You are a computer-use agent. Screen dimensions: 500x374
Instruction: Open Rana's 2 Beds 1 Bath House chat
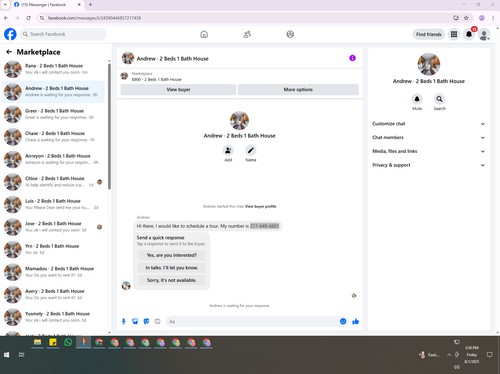click(x=53, y=69)
